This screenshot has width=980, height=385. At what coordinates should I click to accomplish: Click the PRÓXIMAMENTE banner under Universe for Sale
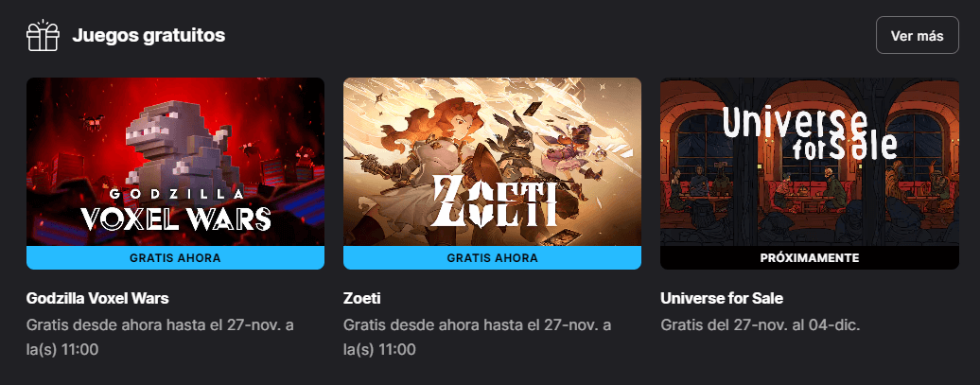tap(810, 257)
